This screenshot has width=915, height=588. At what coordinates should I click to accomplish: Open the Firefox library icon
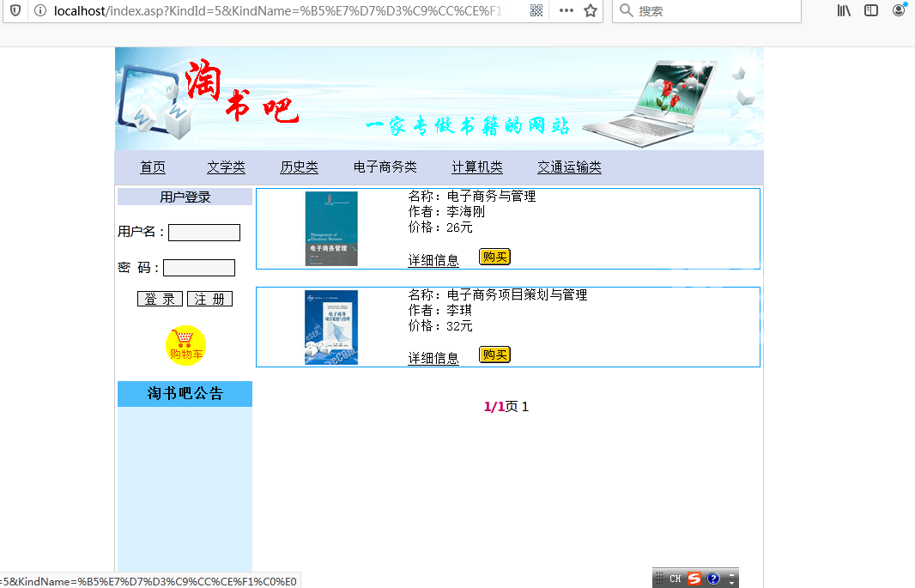pyautogui.click(x=844, y=10)
